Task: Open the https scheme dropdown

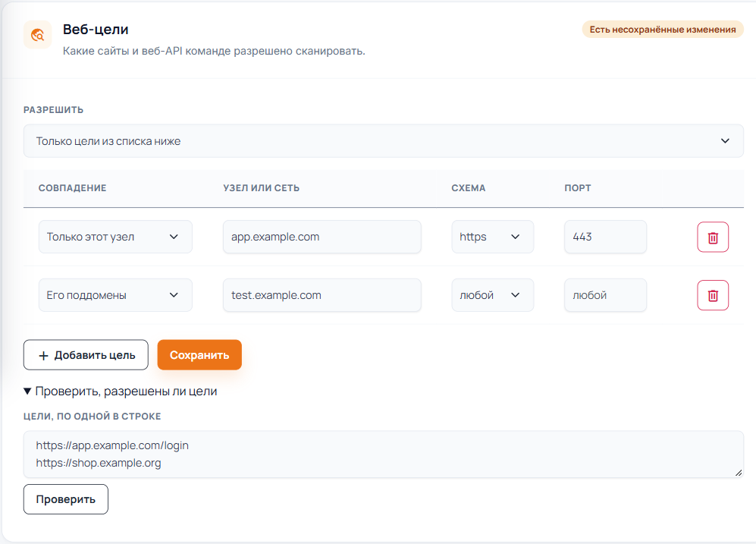Action: point(492,237)
